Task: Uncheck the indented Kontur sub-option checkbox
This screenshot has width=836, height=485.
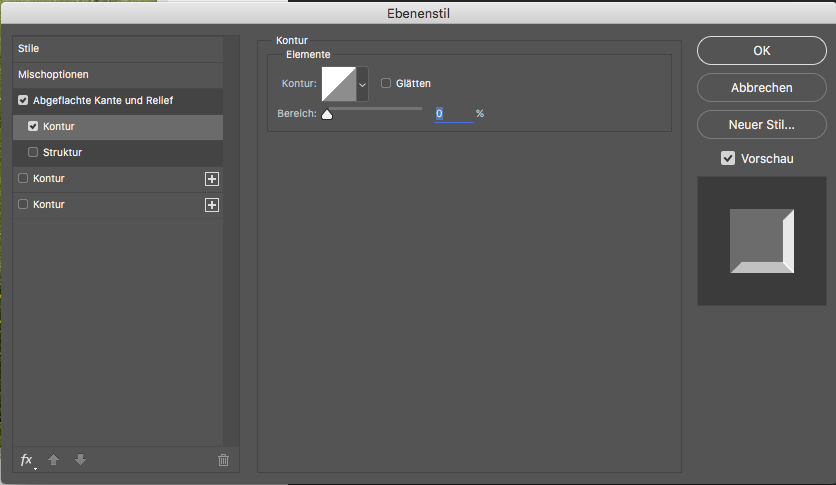Action: pos(33,126)
